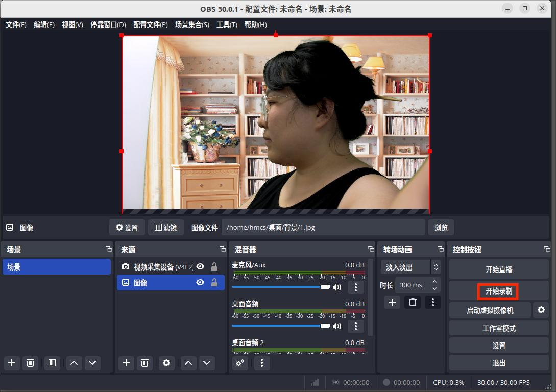
Task: Mute 桌面音频 speaker icon
Action: pyautogui.click(x=337, y=326)
